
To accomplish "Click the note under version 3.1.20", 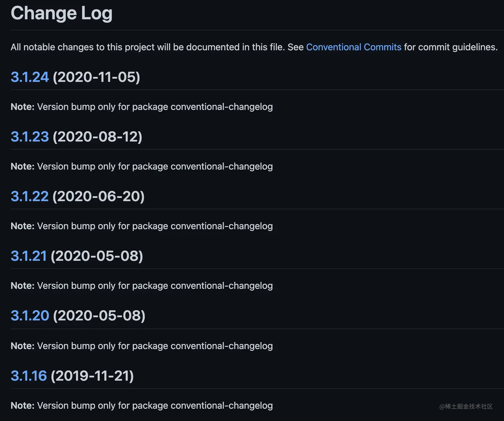I will tap(142, 346).
